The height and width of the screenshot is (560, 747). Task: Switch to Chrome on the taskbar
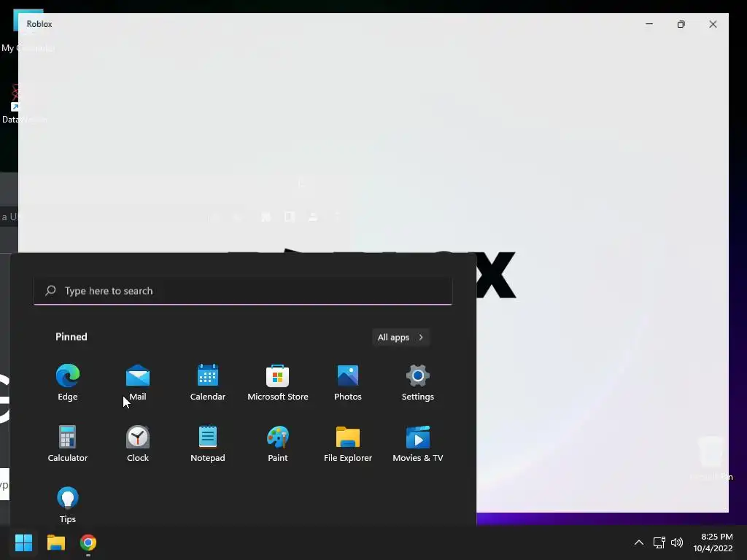[88, 542]
